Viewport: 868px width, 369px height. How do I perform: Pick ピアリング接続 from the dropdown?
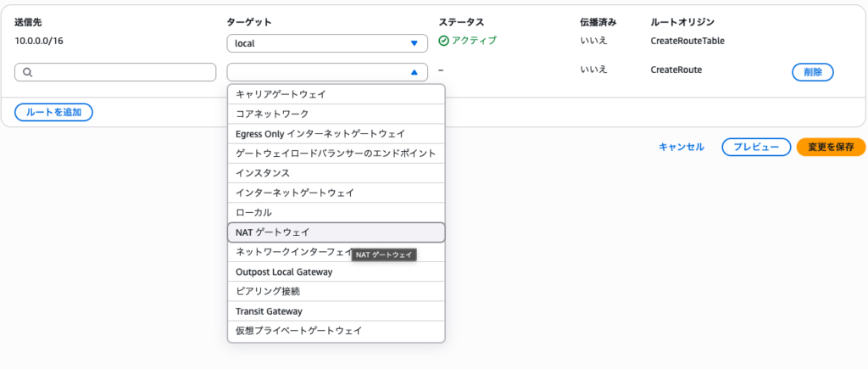336,291
